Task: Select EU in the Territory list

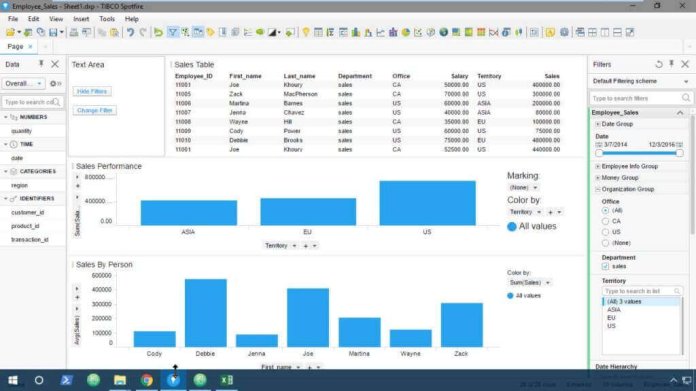Action: [611, 318]
